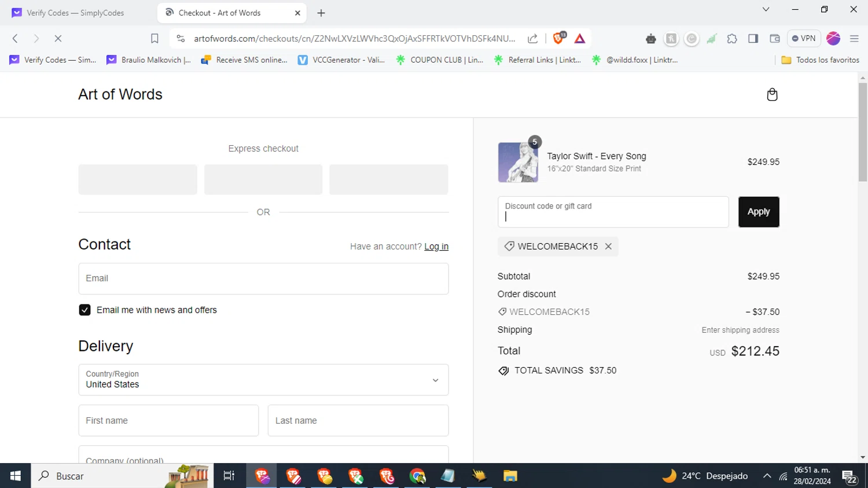Close the Checkout - Art of Words tab
This screenshot has width=868, height=488.
tap(297, 13)
